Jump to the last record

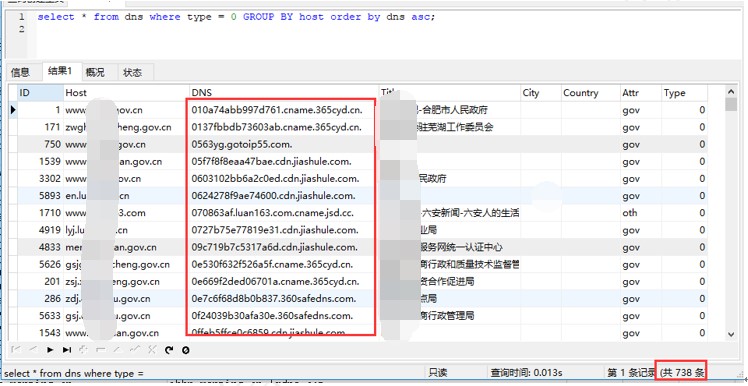tap(67, 350)
